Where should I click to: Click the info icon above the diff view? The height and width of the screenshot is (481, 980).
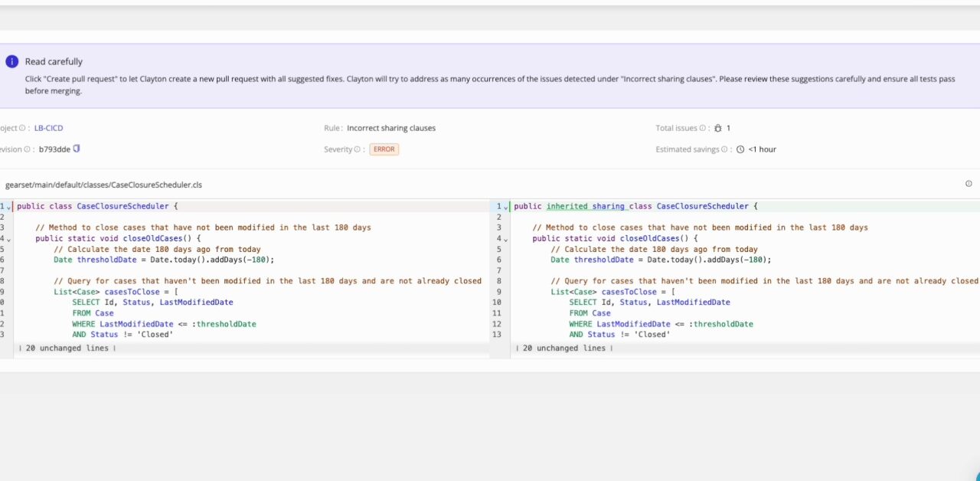969,184
